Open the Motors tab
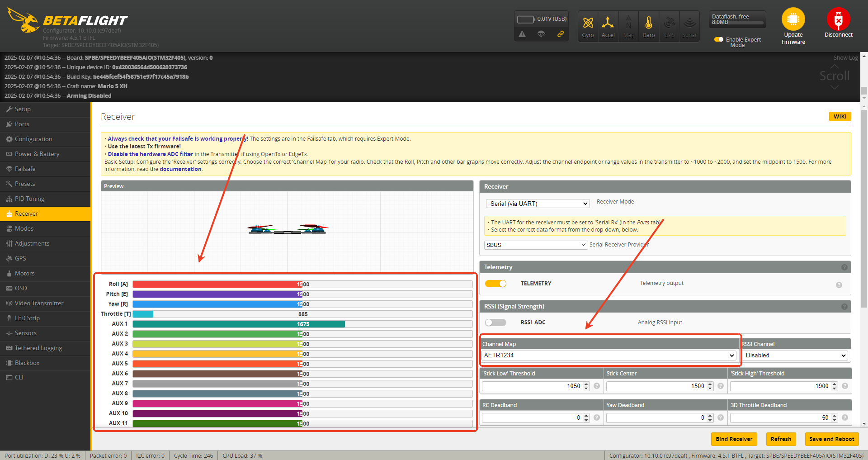This screenshot has width=868, height=460. 45,273
